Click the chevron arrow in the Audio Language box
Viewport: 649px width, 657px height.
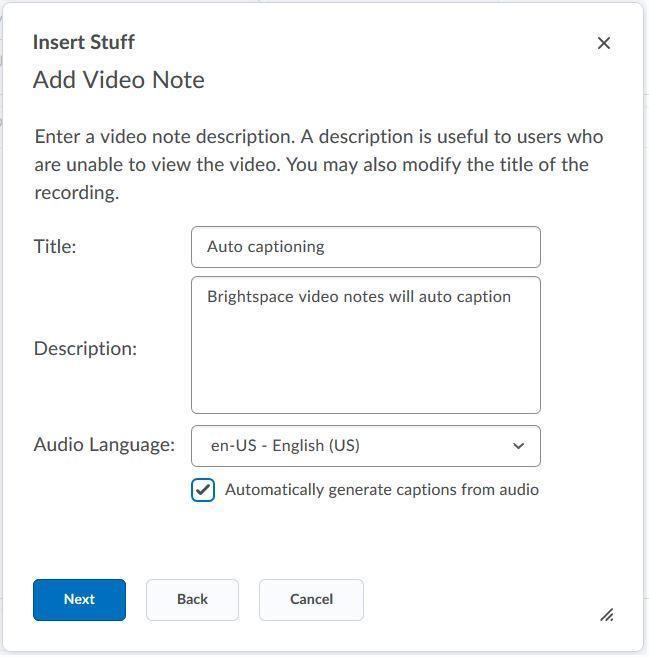pyautogui.click(x=518, y=446)
